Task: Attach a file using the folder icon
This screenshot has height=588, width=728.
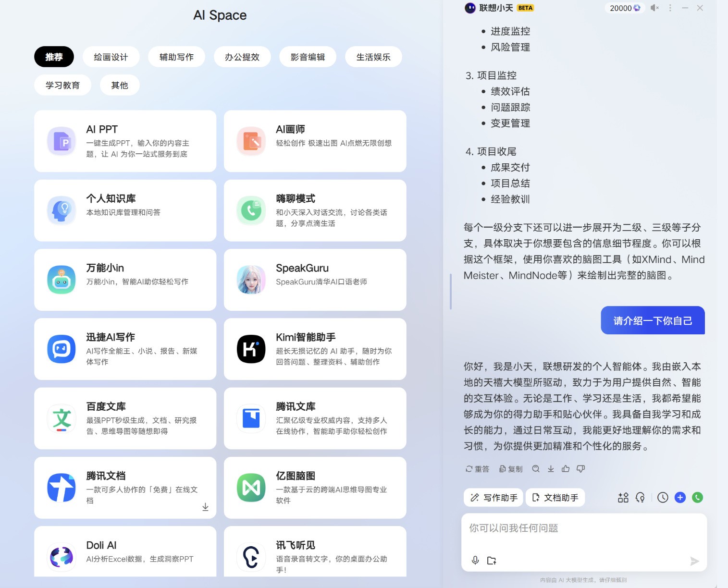Action: (492, 560)
